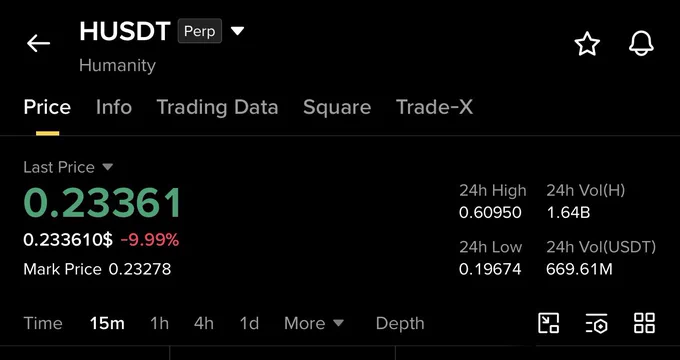Select the 15m chart interval
This screenshot has width=680, height=360.
pyautogui.click(x=107, y=323)
